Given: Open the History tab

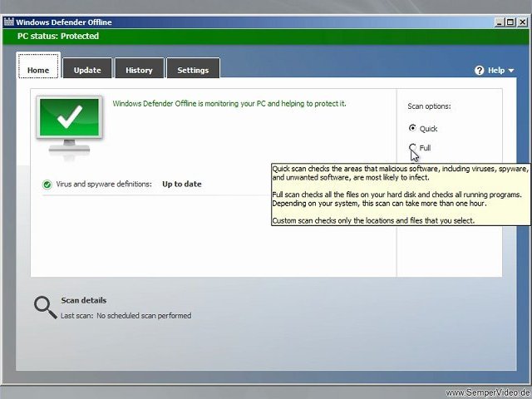Looking at the screenshot, I should [x=139, y=68].
